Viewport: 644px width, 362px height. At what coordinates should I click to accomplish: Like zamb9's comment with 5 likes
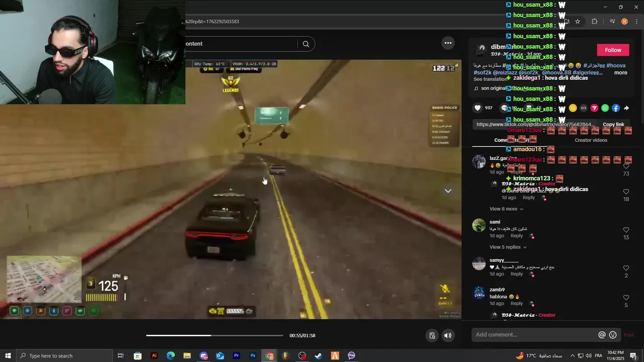[626, 298]
